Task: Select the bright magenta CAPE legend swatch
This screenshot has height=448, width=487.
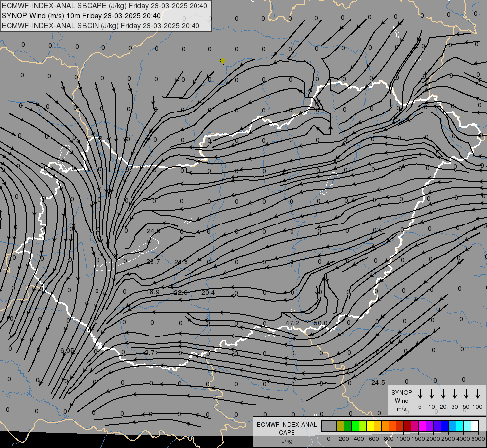Action: point(422,426)
